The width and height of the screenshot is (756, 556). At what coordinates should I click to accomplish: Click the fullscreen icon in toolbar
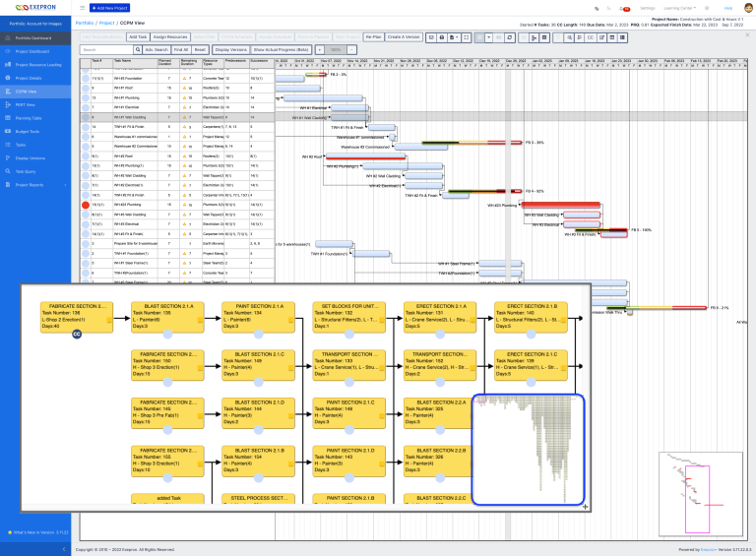pos(465,35)
